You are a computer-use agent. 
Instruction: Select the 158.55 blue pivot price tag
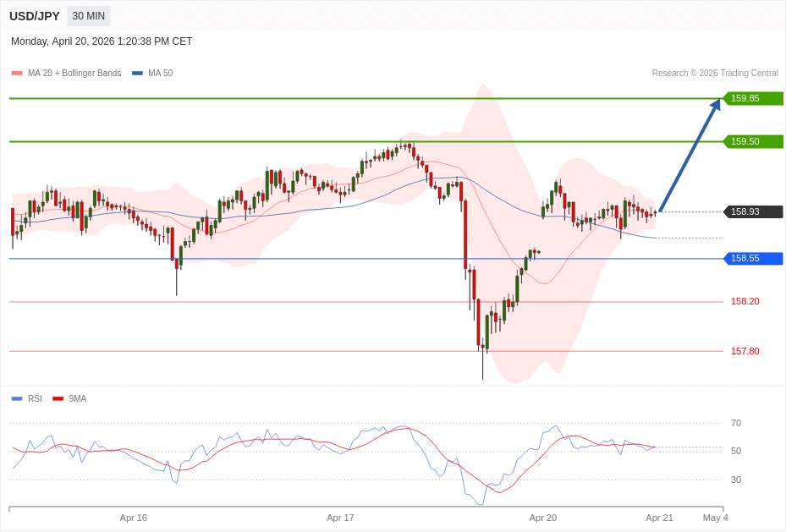pyautogui.click(x=752, y=258)
